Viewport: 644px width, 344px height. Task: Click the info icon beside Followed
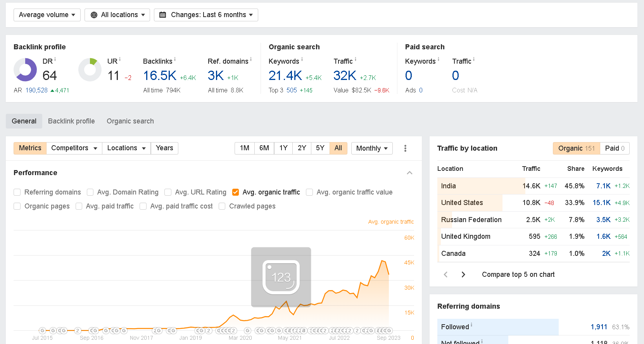click(x=471, y=325)
